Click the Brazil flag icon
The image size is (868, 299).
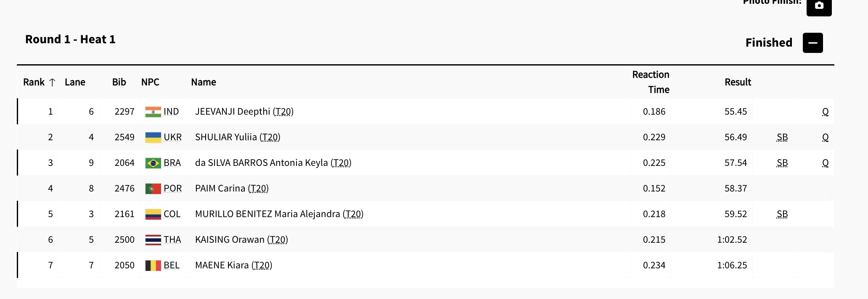pos(153,163)
